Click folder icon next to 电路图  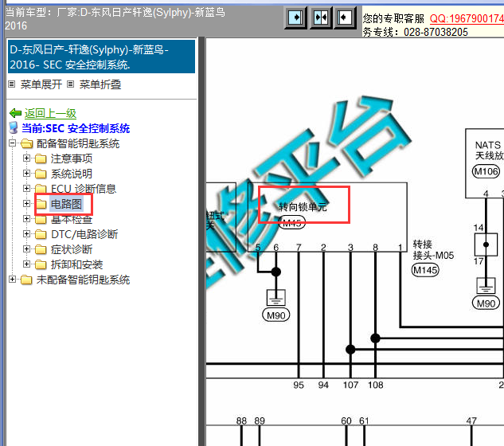click(41, 204)
